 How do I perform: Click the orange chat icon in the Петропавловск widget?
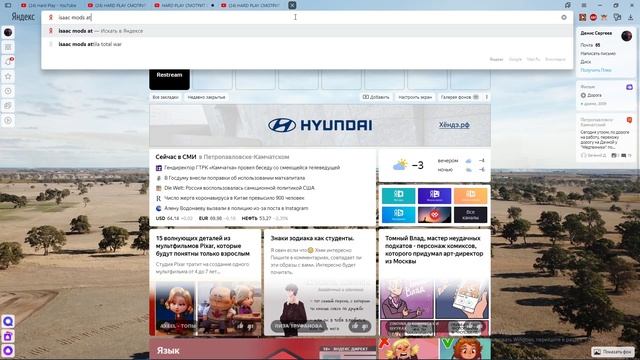tap(629, 120)
